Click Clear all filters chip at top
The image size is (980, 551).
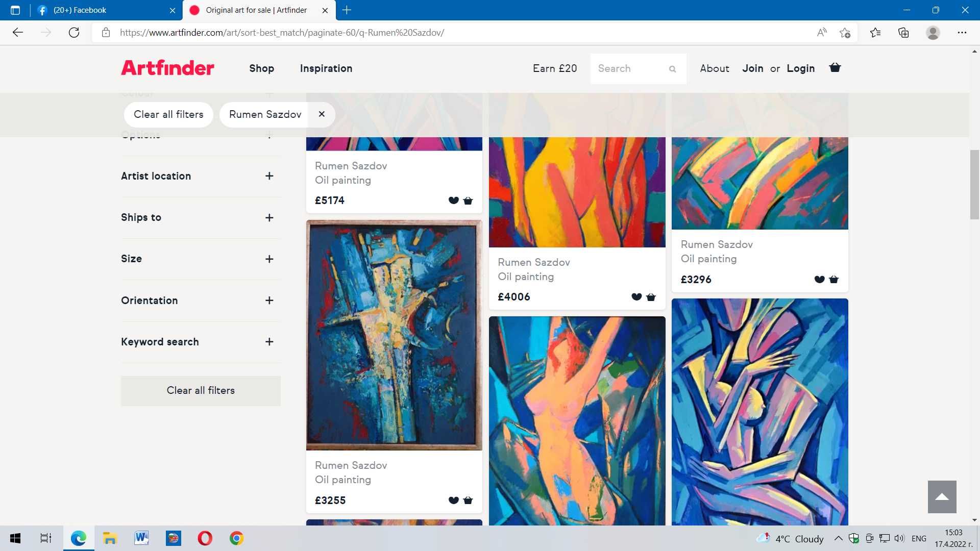(x=168, y=114)
